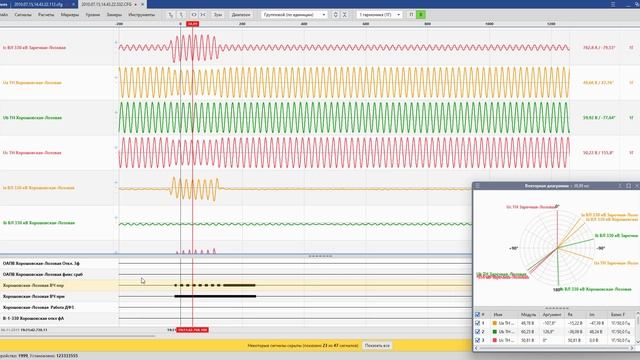The image size is (640, 360).
Task: Click the orange color swatch in row 1
Action: pyautogui.click(x=495, y=323)
